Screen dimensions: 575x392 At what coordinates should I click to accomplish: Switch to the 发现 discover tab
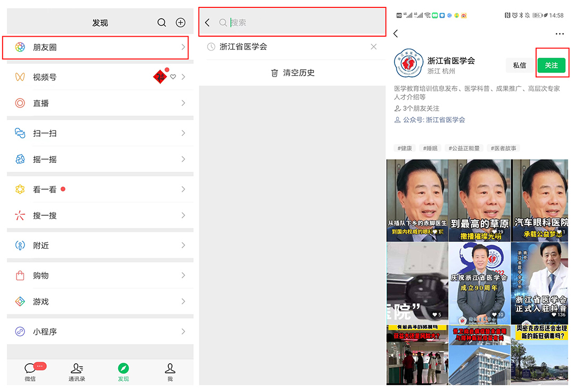[x=123, y=372]
